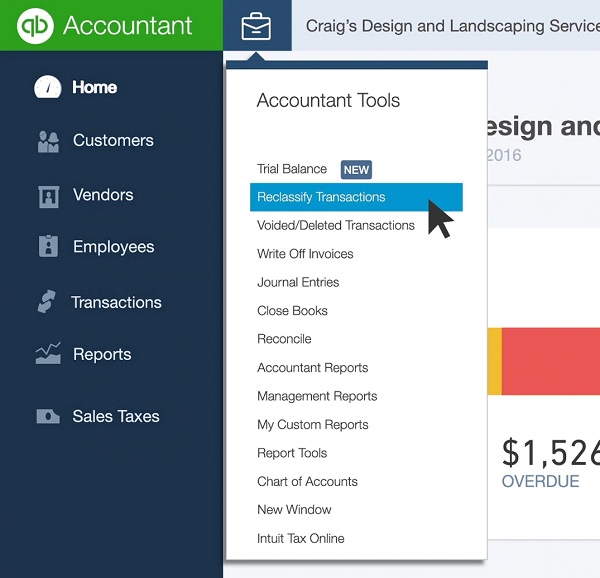This screenshot has height=578, width=600.
Task: Open Customers in the sidebar
Action: click(113, 140)
